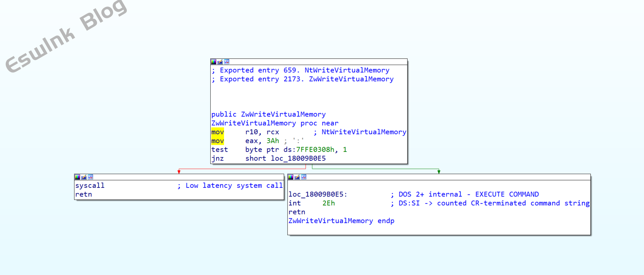Click the loc_18009B0E5 label in right block
Viewport: 644px width, 275px height.
[317, 195]
